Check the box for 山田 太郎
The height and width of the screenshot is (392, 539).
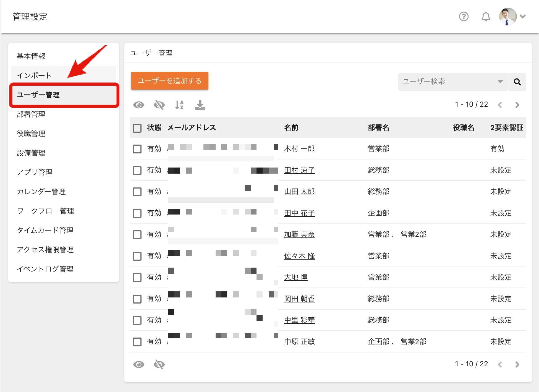click(x=137, y=192)
